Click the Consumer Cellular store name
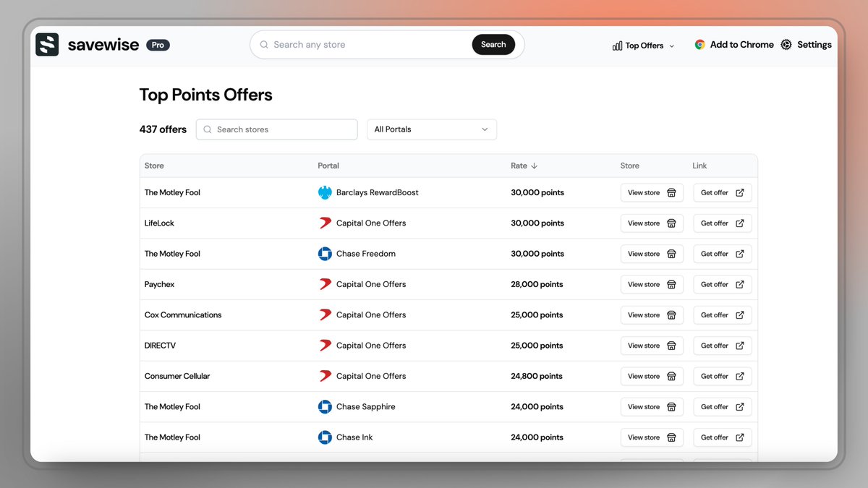868x488 pixels. [177, 376]
